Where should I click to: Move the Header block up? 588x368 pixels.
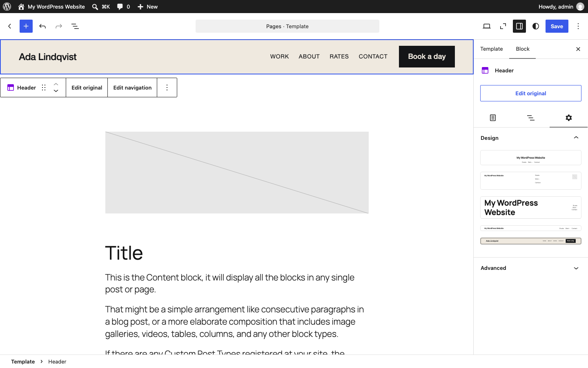(56, 84)
